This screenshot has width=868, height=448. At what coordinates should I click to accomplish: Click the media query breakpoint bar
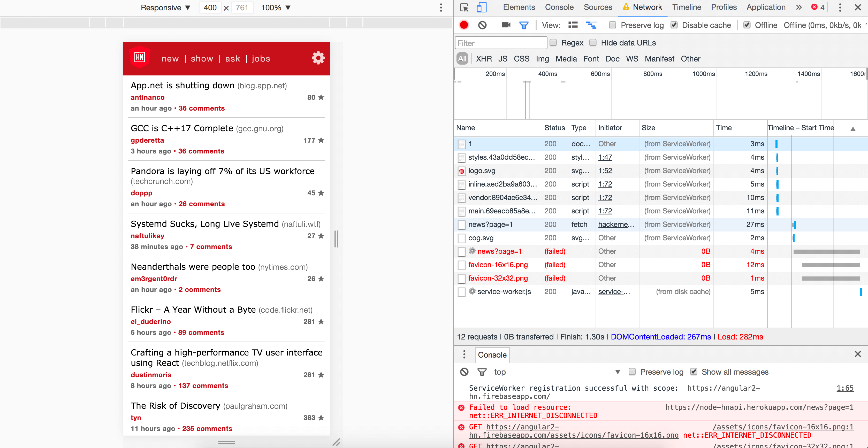click(x=226, y=22)
